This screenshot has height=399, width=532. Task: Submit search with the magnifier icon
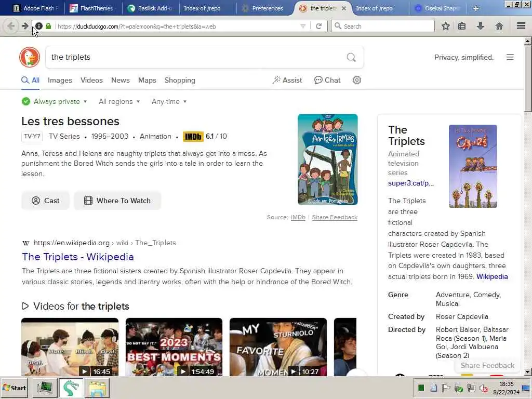point(351,57)
